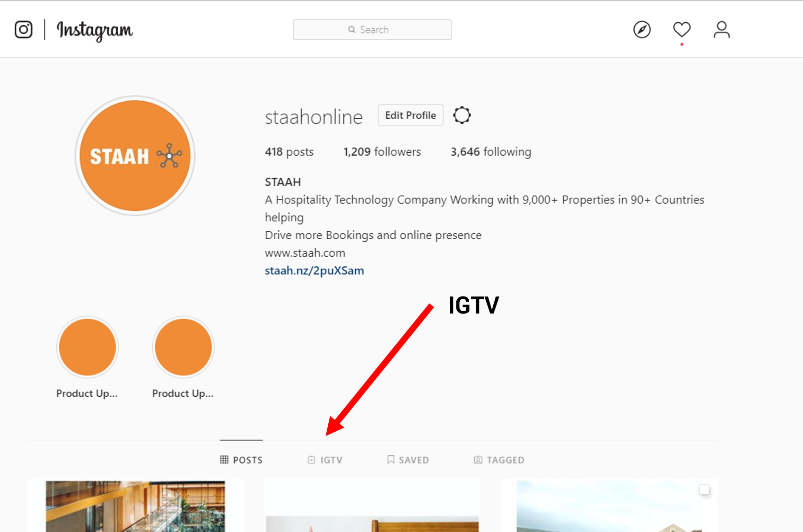Open settings gear beside Edit Profile
This screenshot has height=532, width=803.
(x=462, y=115)
